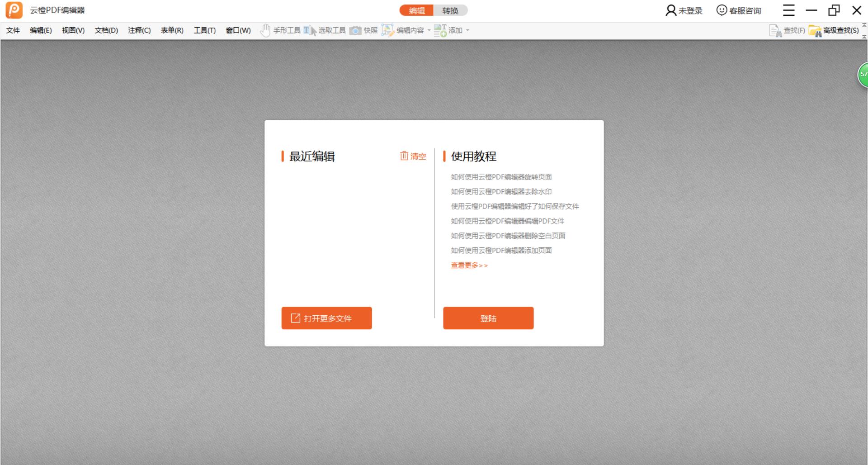Open the View (视图(V)) menu
This screenshot has height=465, width=868.
(73, 30)
